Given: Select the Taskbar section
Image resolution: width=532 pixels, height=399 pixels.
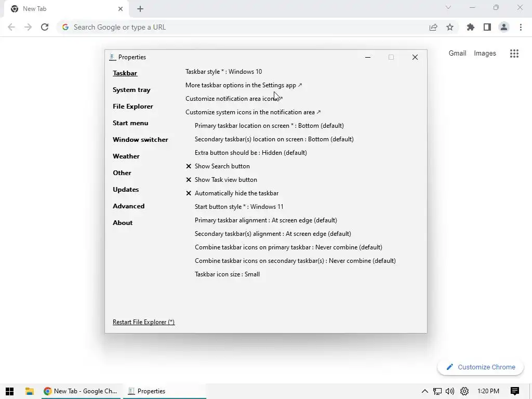Looking at the screenshot, I should pyautogui.click(x=125, y=73).
